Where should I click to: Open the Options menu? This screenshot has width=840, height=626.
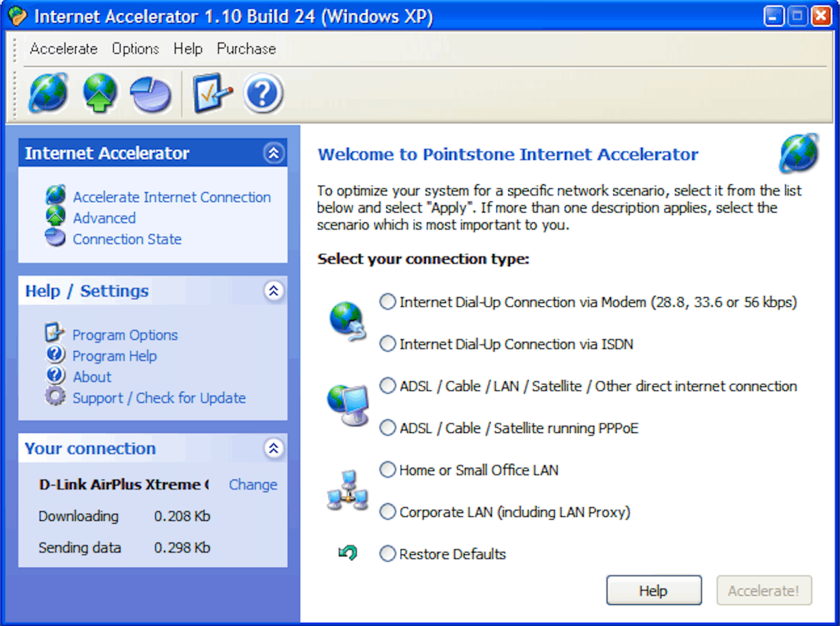point(135,48)
